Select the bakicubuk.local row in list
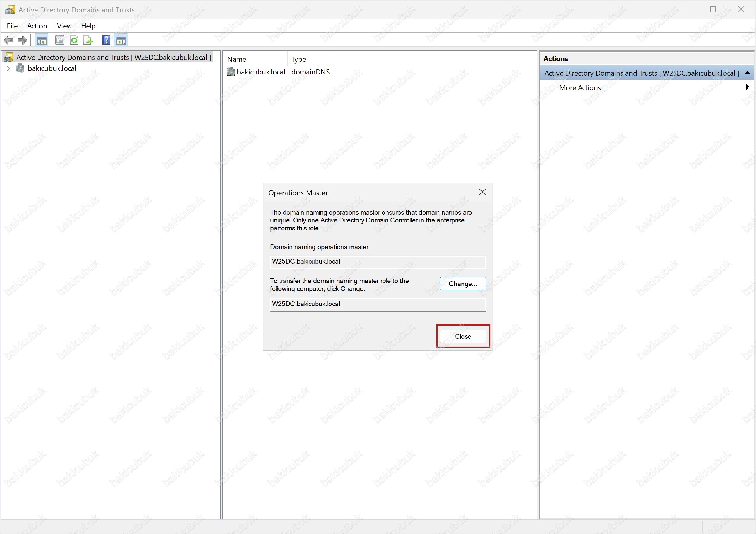756x534 pixels. coord(260,72)
